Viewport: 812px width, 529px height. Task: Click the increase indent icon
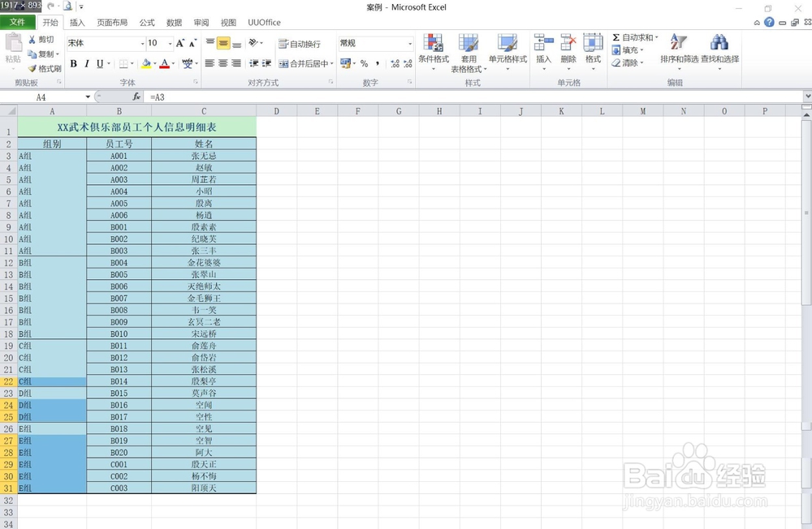(x=266, y=63)
